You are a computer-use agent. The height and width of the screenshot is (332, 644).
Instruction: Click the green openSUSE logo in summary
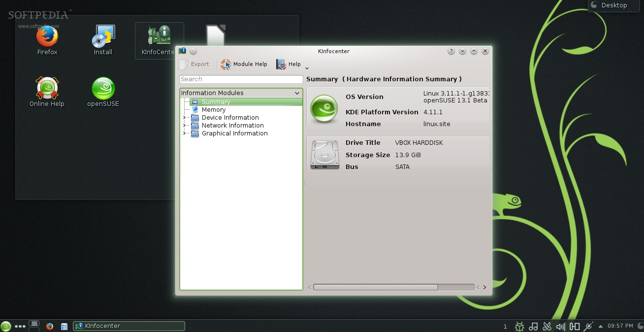click(x=324, y=109)
